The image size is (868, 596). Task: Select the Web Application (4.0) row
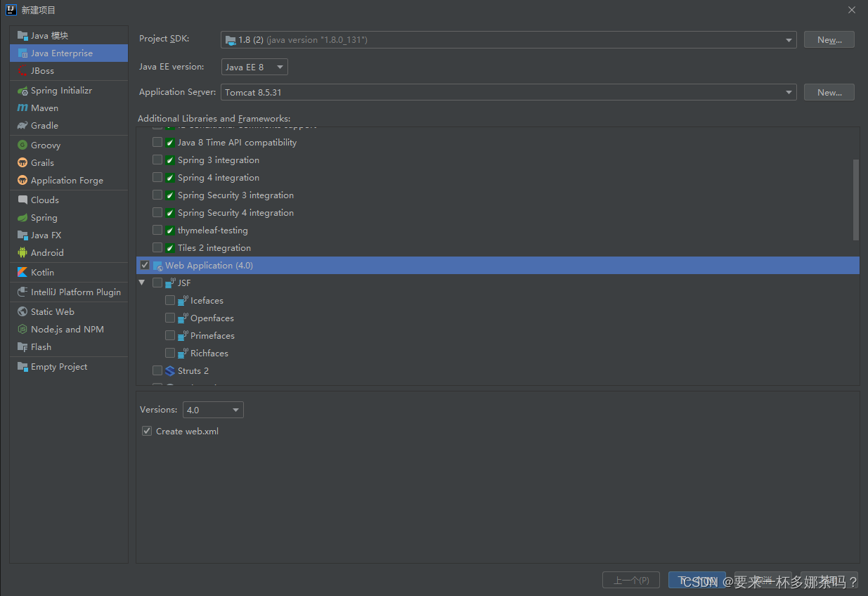click(498, 266)
